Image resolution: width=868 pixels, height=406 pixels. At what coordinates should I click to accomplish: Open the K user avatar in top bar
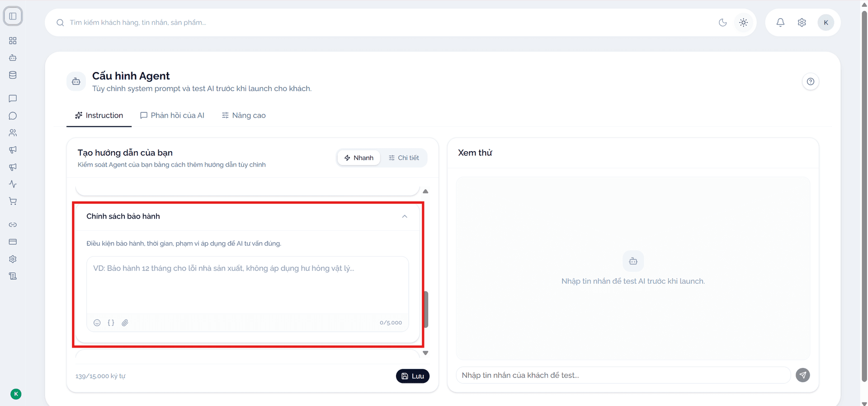(x=826, y=23)
